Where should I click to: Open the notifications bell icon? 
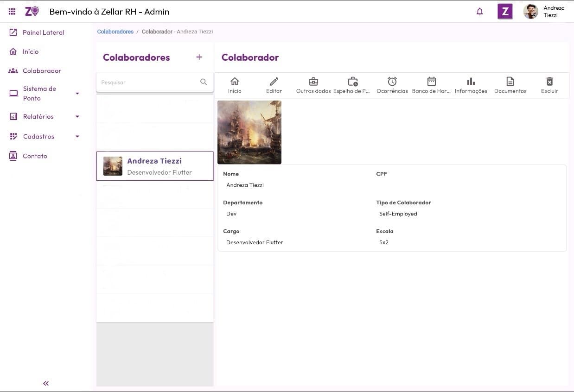480,12
